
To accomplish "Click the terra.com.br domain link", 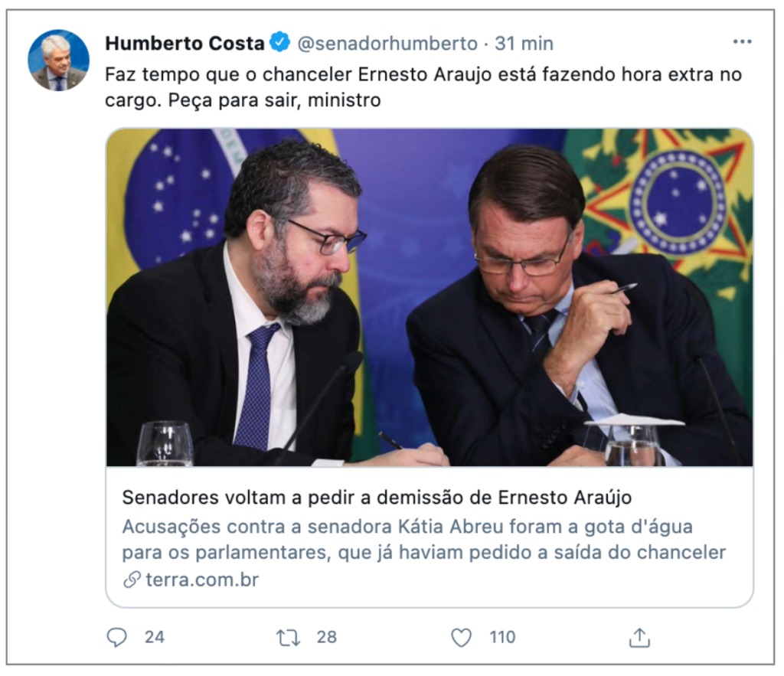I will pos(202,580).
